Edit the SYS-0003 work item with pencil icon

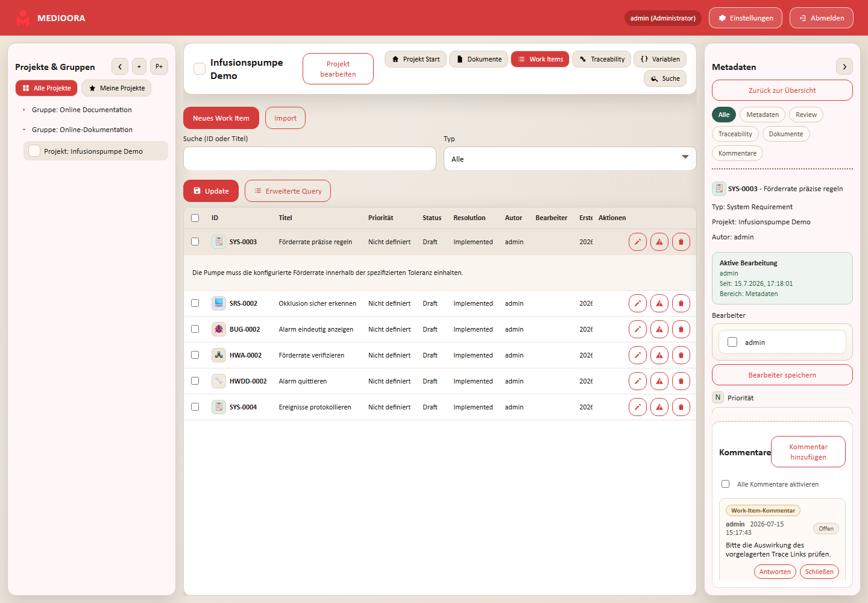[x=638, y=242]
